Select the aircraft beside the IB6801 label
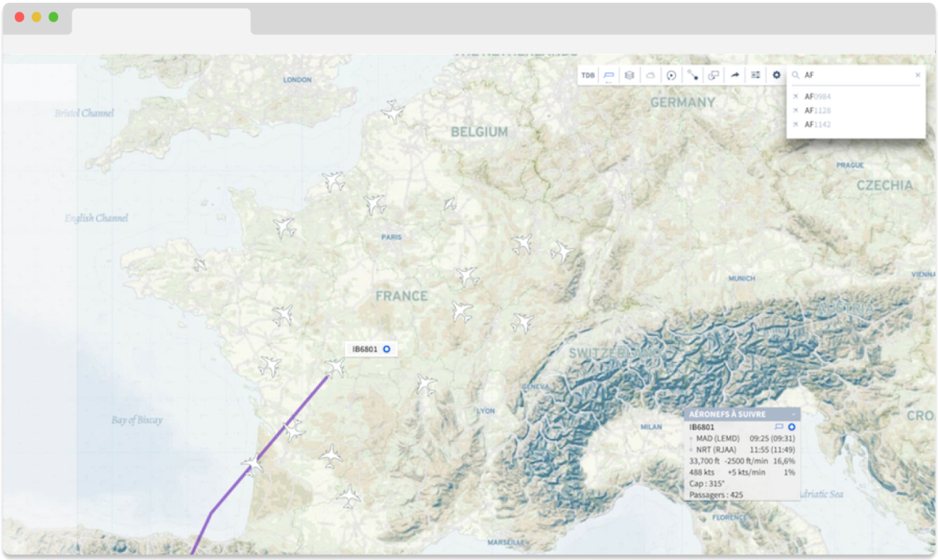Screen dimensions: 938x560 pyautogui.click(x=336, y=367)
